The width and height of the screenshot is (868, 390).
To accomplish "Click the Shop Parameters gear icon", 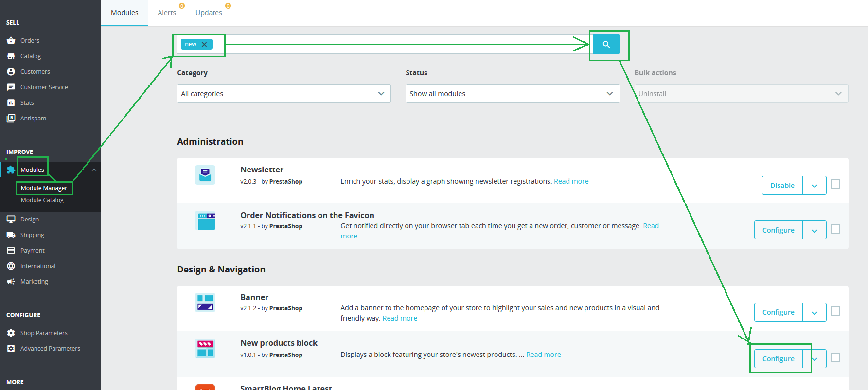I will tap(11, 333).
